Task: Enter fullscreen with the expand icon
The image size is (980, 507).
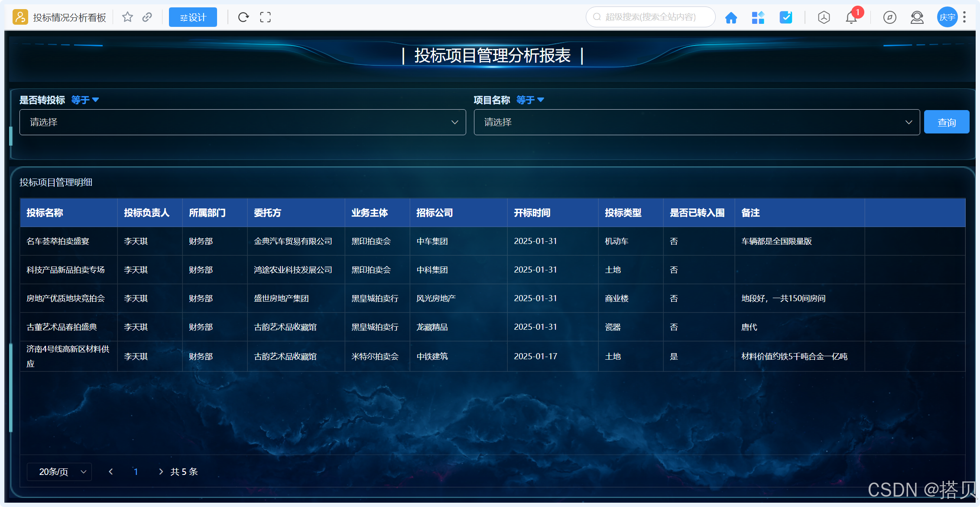Action: pyautogui.click(x=265, y=17)
